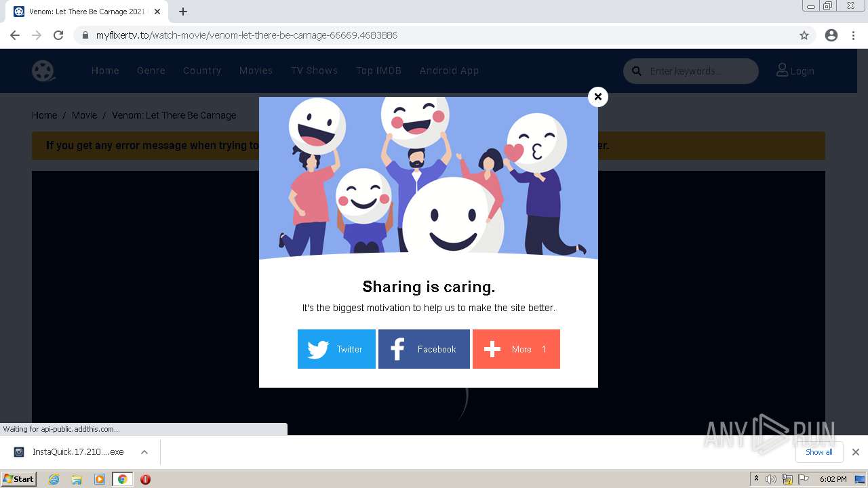Open Top IMDB page

(378, 70)
